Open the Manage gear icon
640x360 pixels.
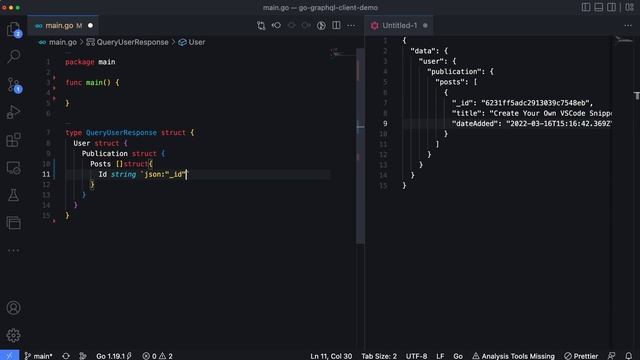(13, 335)
